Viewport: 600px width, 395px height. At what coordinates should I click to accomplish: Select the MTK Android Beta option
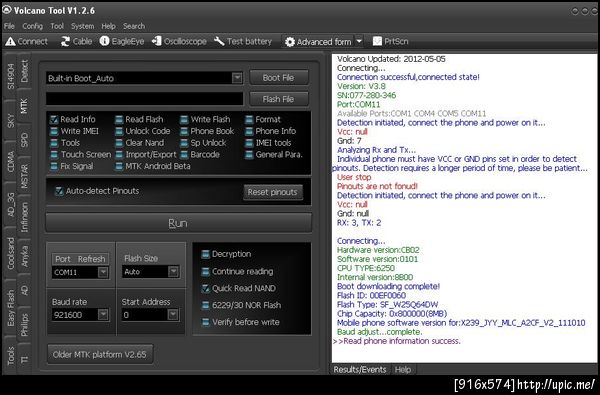(153, 166)
